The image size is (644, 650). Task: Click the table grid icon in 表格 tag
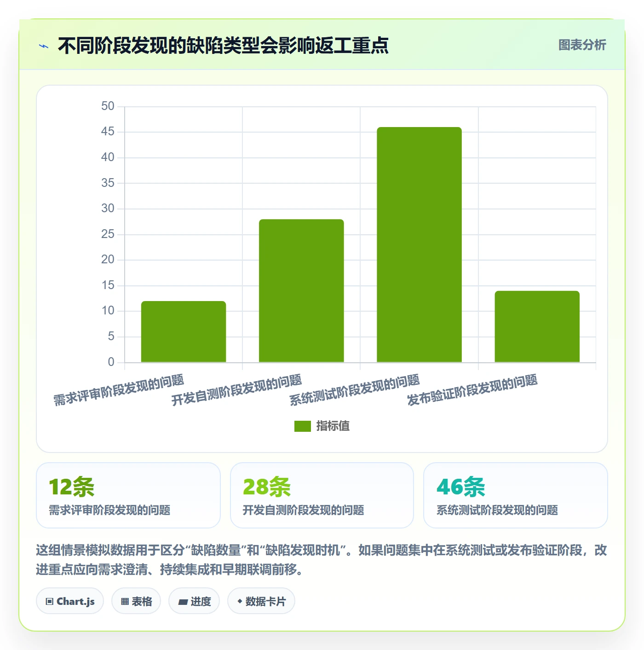[125, 601]
